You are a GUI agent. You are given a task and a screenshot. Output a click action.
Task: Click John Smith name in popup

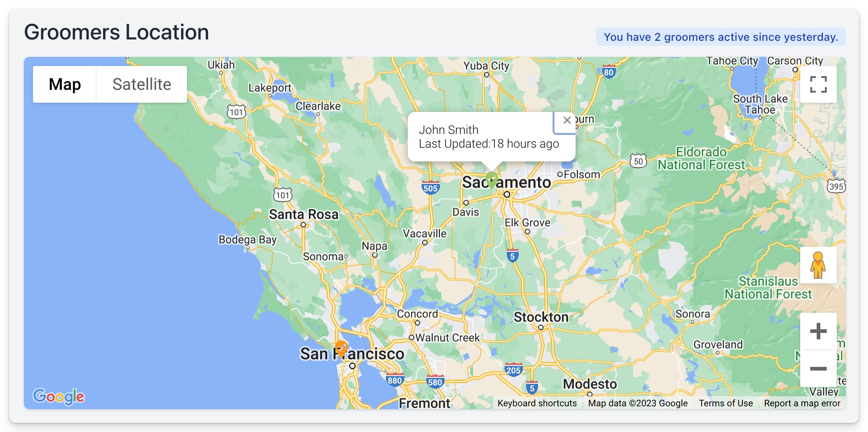(x=448, y=130)
